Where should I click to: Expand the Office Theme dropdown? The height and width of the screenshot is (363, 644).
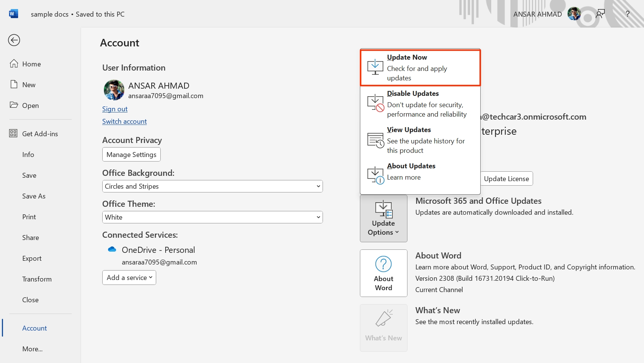pyautogui.click(x=212, y=217)
